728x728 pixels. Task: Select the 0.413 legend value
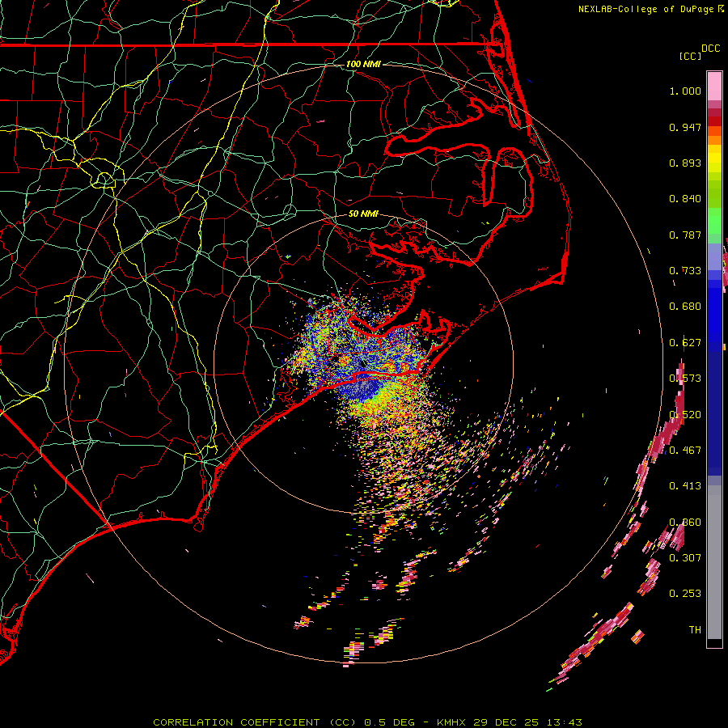[685, 485]
